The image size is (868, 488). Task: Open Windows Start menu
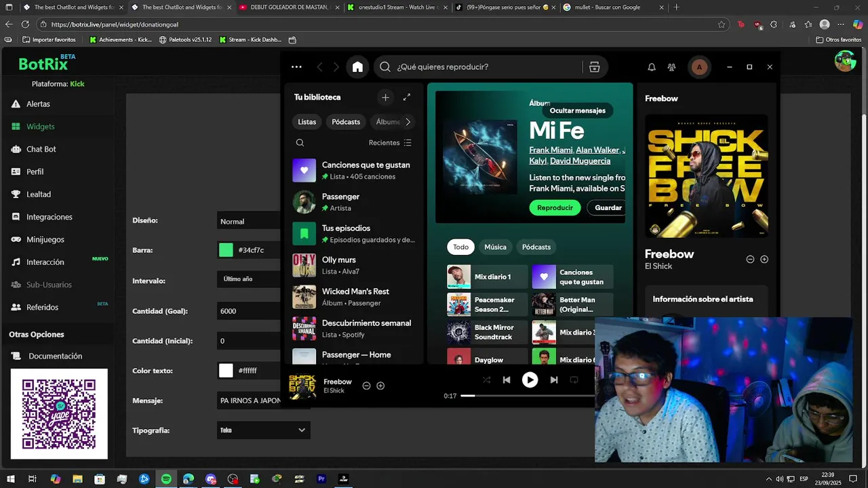(11, 479)
